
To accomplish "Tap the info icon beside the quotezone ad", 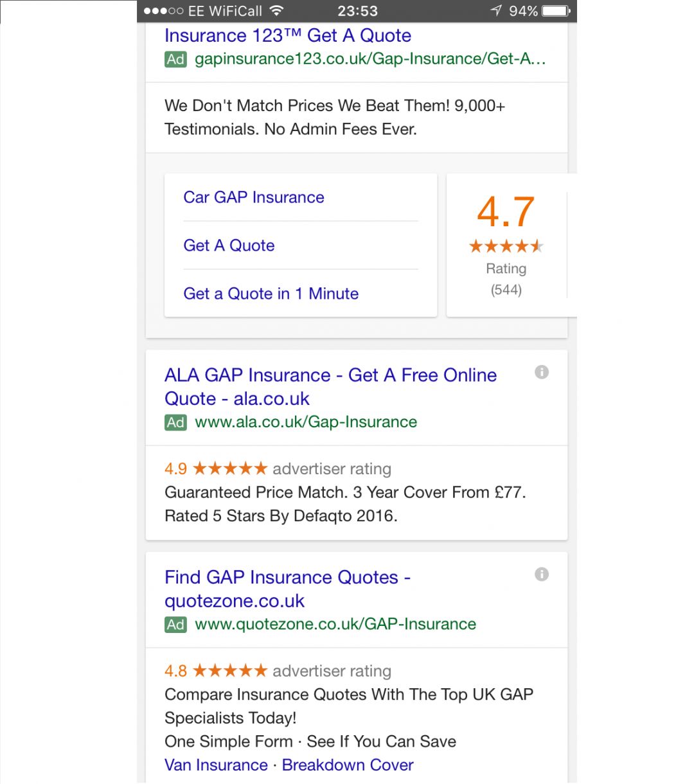I will point(542,575).
